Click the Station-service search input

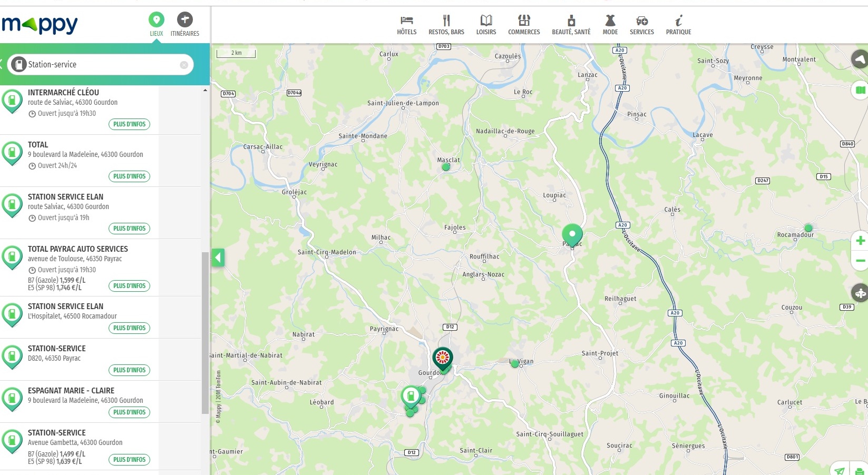click(100, 65)
